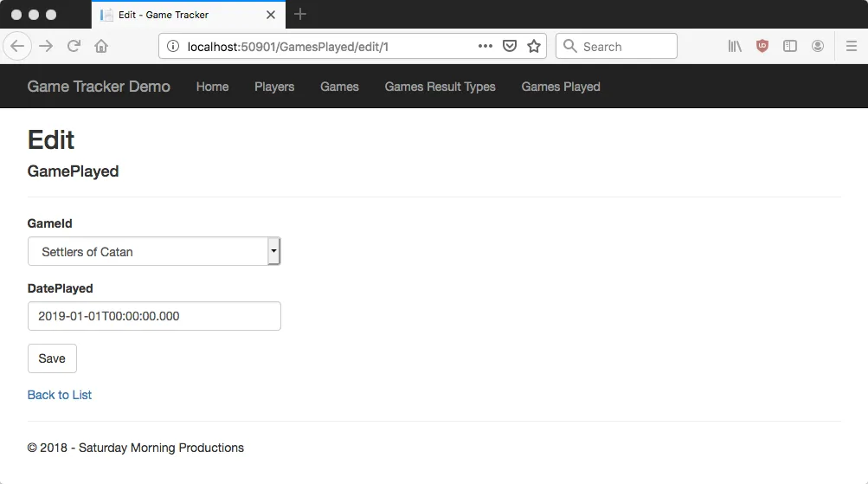Open page actions three-dot menu

(x=485, y=46)
